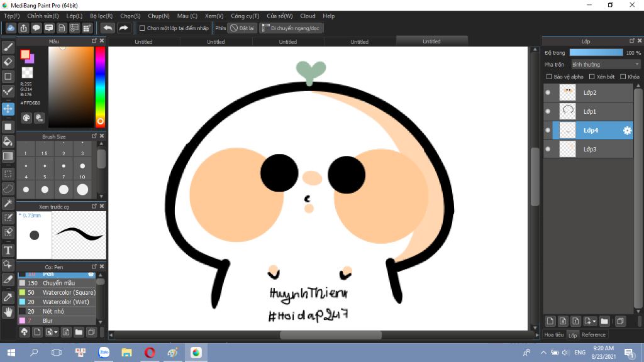Open the Cloud menu
The width and height of the screenshot is (644, 362).
(x=308, y=16)
